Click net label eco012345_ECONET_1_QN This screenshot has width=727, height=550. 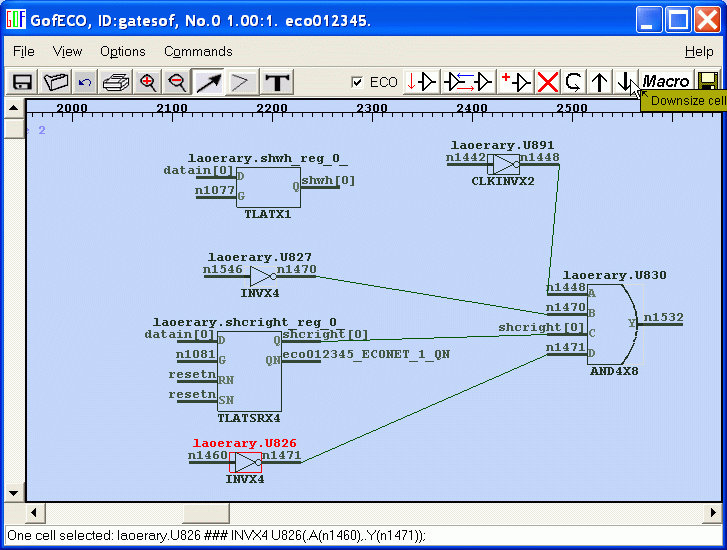366,354
